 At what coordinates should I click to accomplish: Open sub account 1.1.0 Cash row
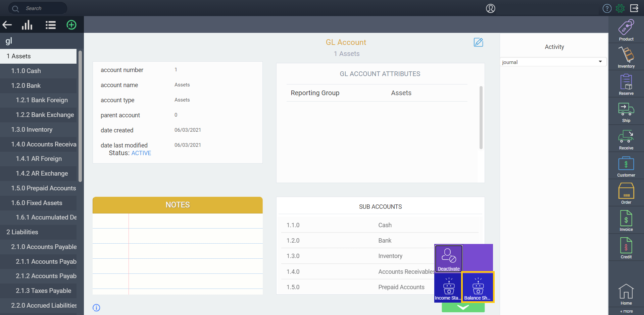click(380, 225)
